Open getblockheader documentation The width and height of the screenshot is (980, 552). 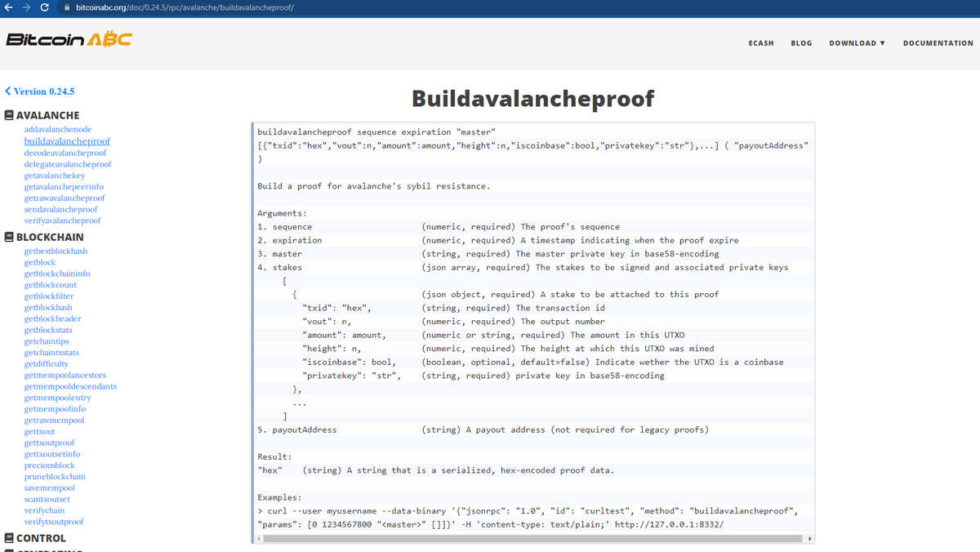[x=52, y=319]
